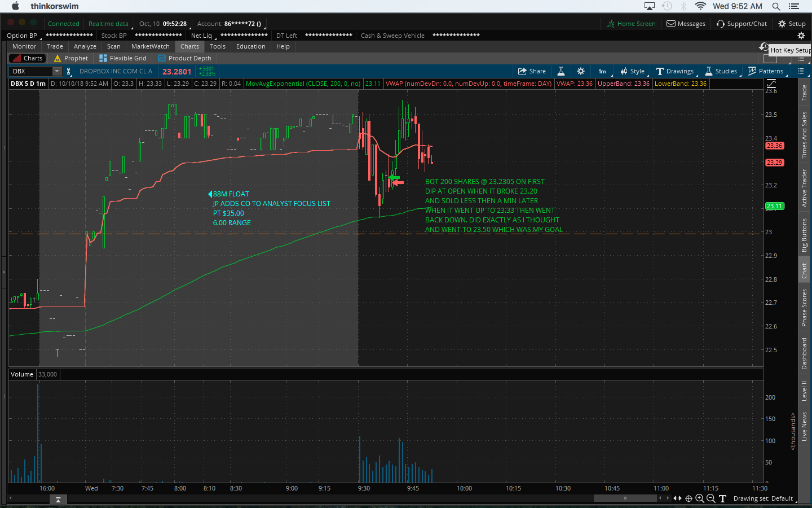Click the scrollbar left arrow near zoom tools

(x=661, y=498)
